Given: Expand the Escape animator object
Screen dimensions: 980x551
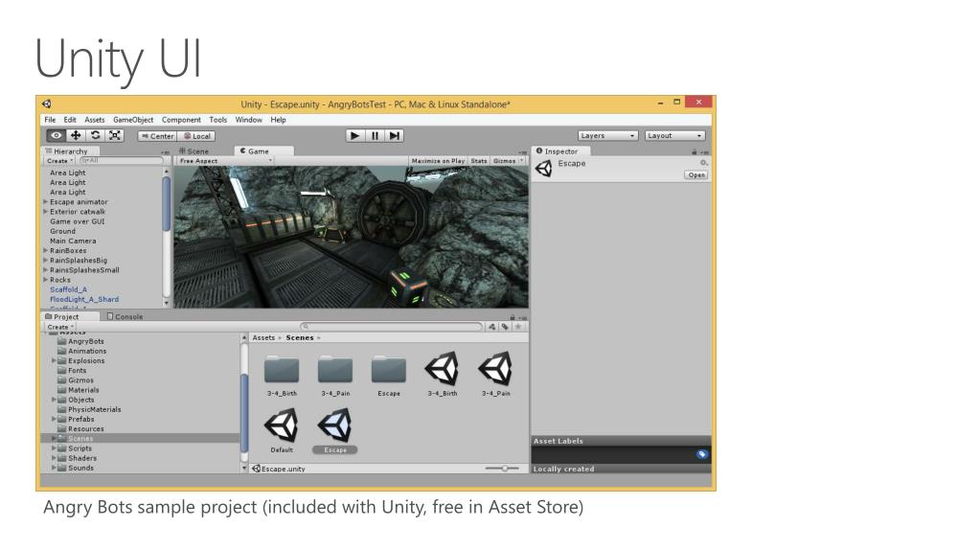Looking at the screenshot, I should tap(46, 202).
